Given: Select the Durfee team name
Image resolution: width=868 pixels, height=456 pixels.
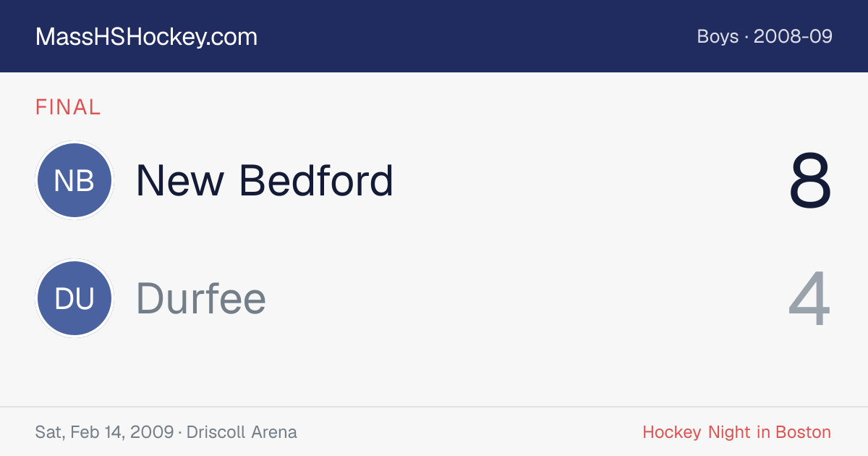Looking at the screenshot, I should click(201, 298).
